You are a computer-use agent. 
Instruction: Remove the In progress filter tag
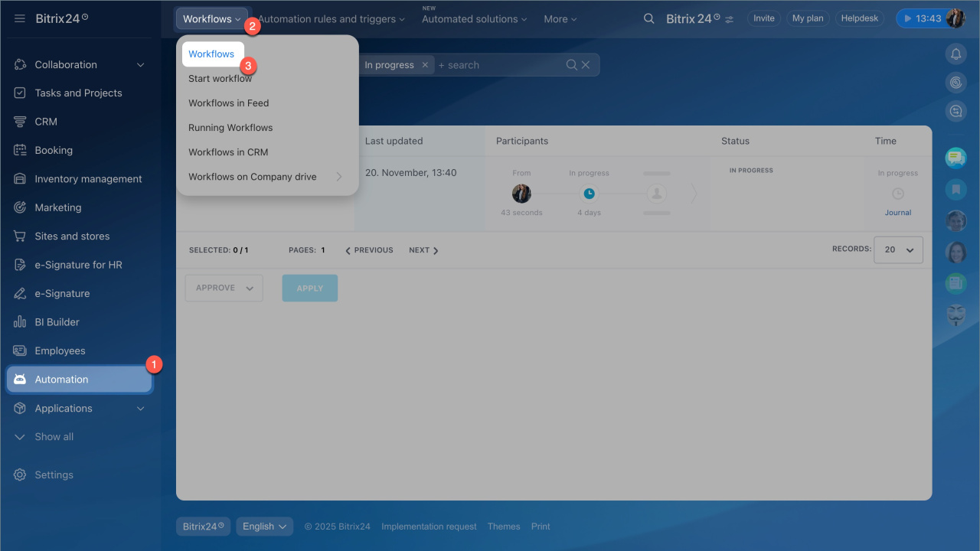[x=425, y=65]
